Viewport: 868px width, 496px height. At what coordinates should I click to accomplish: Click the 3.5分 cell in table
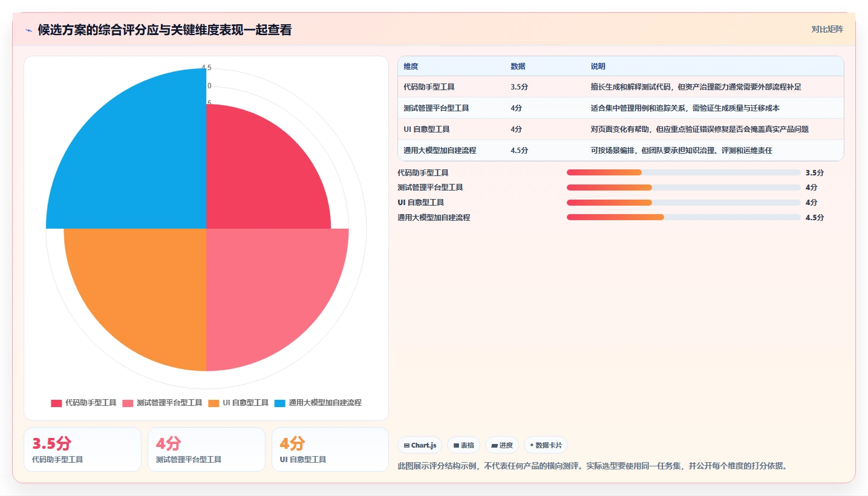(x=520, y=87)
